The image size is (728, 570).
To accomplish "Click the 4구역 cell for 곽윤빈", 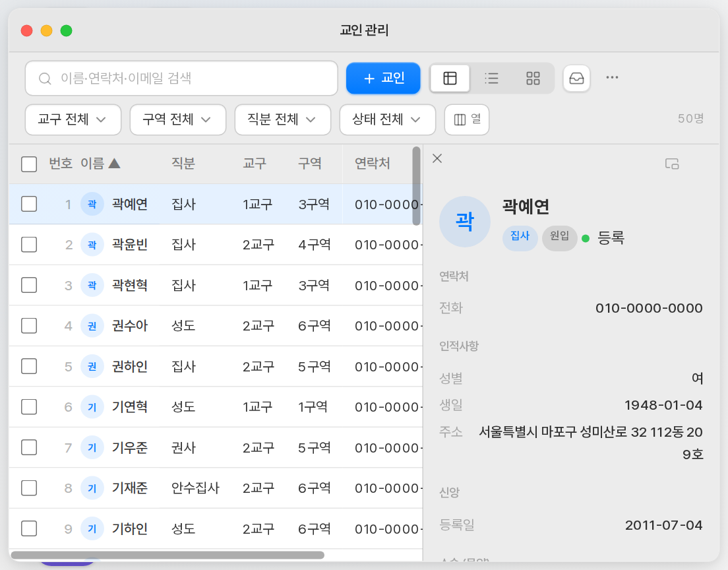I will click(315, 245).
